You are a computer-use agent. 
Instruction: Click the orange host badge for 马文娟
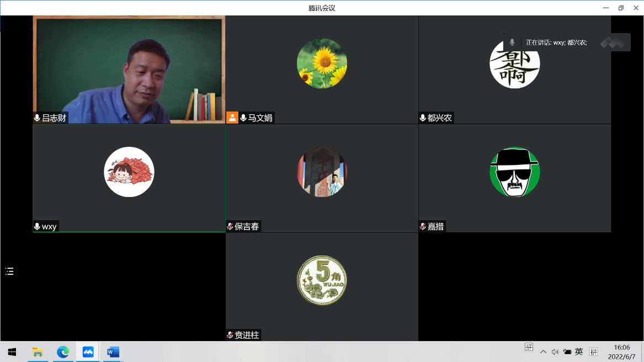[232, 118]
